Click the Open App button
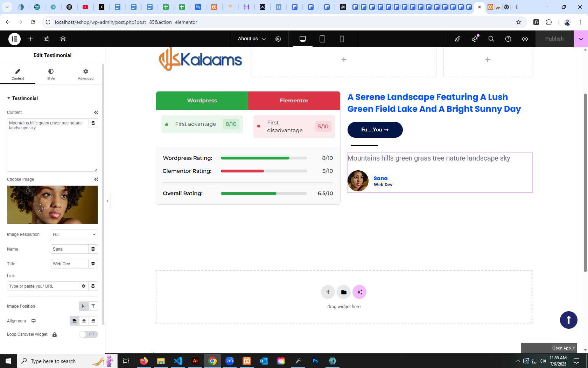The width and height of the screenshot is (588, 368). [563, 348]
